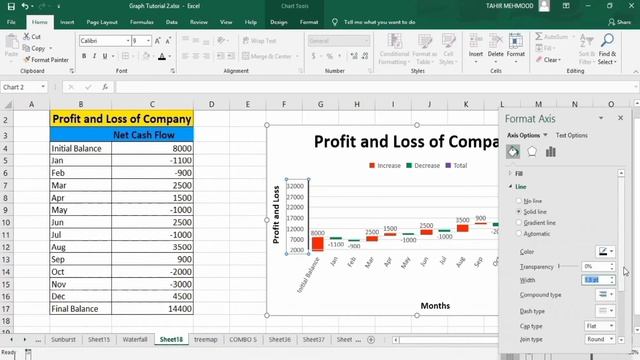Select the Initial Balance cell
Viewport: 640px width, 360px height.
click(x=80, y=148)
